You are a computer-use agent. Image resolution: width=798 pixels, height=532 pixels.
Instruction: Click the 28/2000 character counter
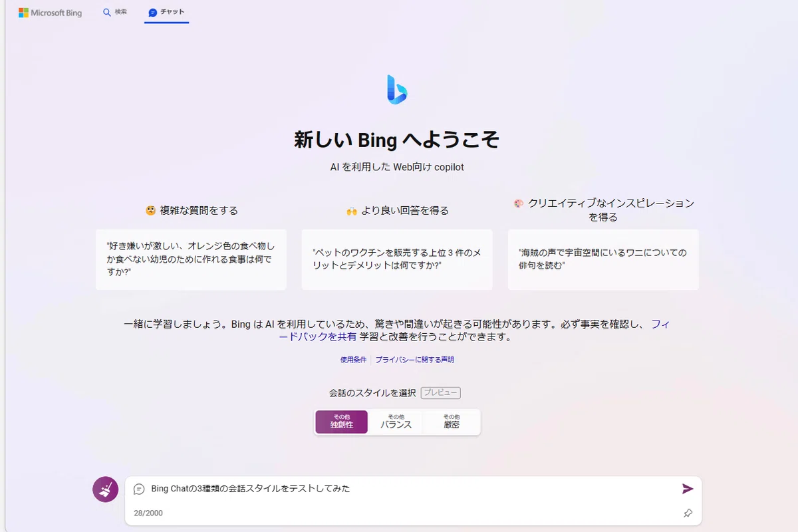pyautogui.click(x=148, y=513)
